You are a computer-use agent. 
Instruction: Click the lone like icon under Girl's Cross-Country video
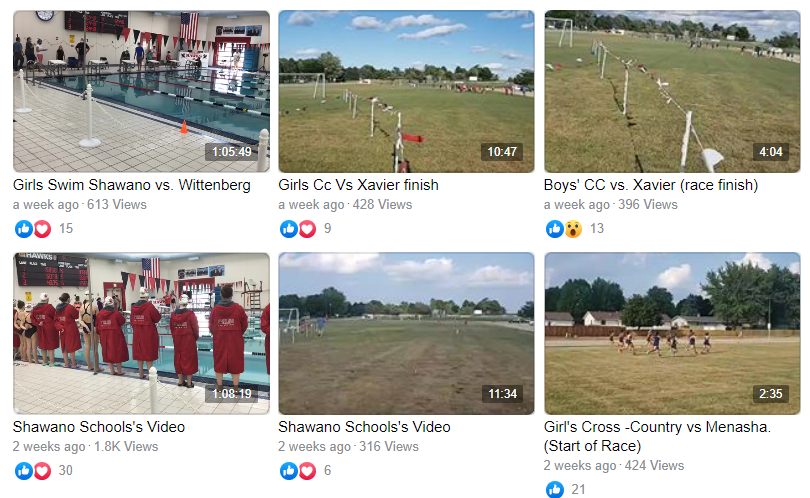coord(555,489)
